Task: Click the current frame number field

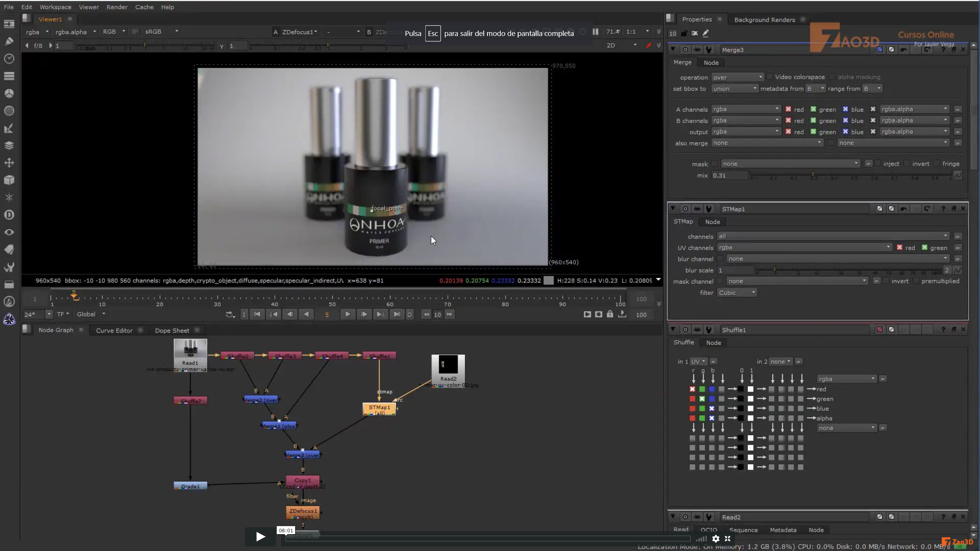Action: pos(327,315)
